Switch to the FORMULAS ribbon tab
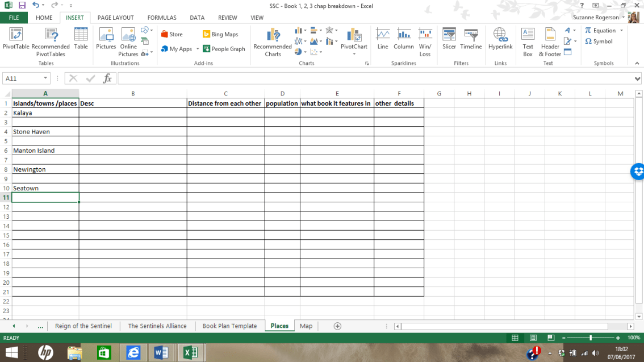Screen dimensions: 644x362 pyautogui.click(x=161, y=18)
